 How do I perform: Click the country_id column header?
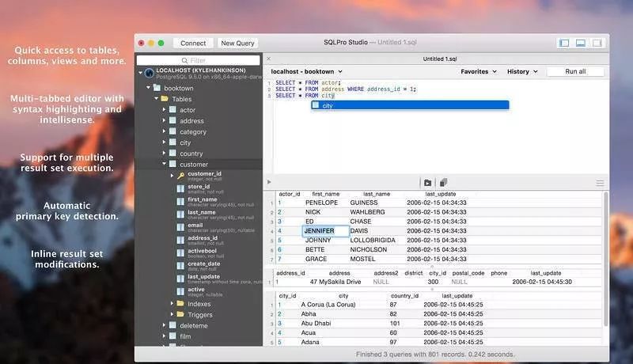pos(405,296)
